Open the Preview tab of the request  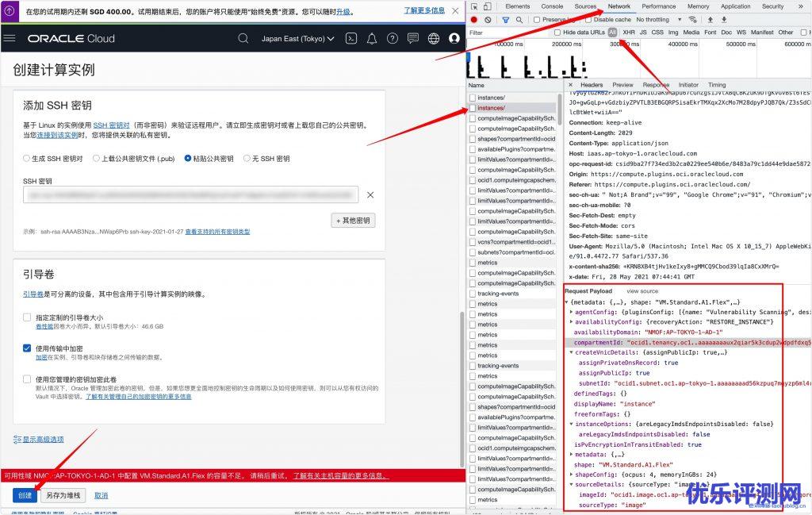(x=622, y=85)
